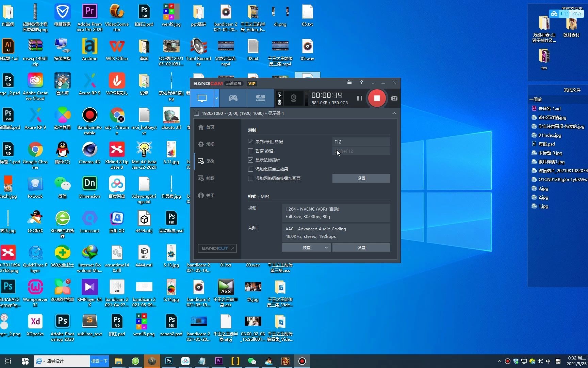
Task: Open Task View on the taskbar
Action: 8,361
